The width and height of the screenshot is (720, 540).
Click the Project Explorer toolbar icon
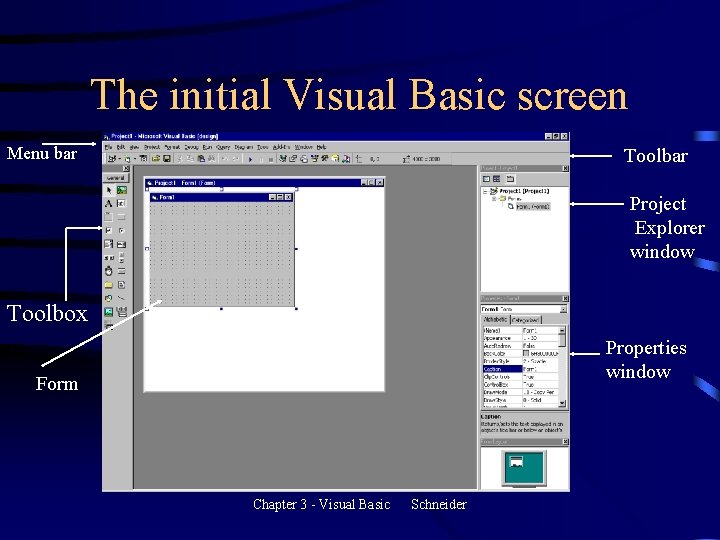282,159
